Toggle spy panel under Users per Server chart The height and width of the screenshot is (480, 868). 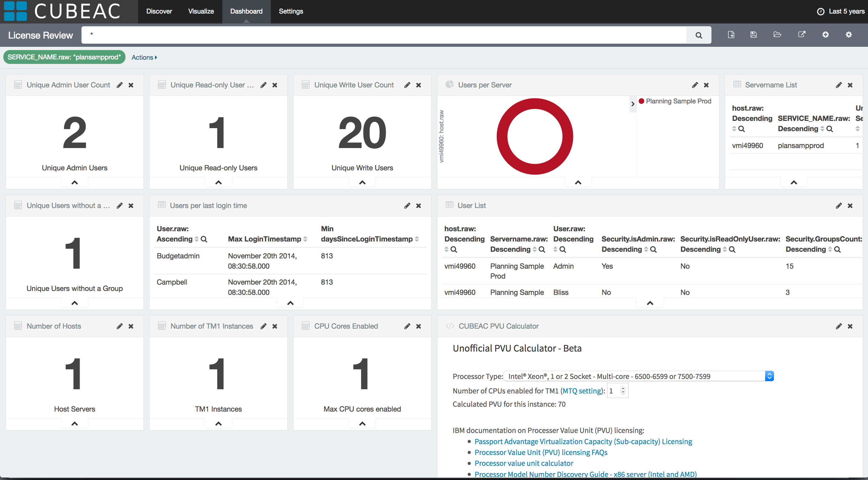click(578, 183)
